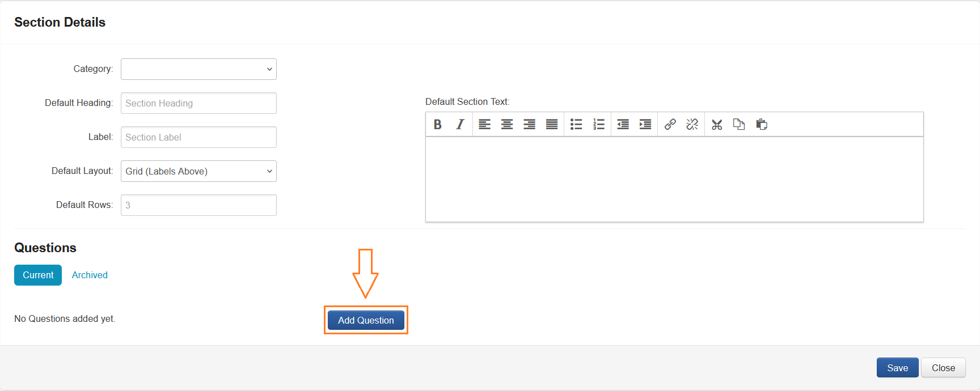Toggle bold formatting in the section text editor
This screenshot has height=391, width=980.
tap(437, 125)
